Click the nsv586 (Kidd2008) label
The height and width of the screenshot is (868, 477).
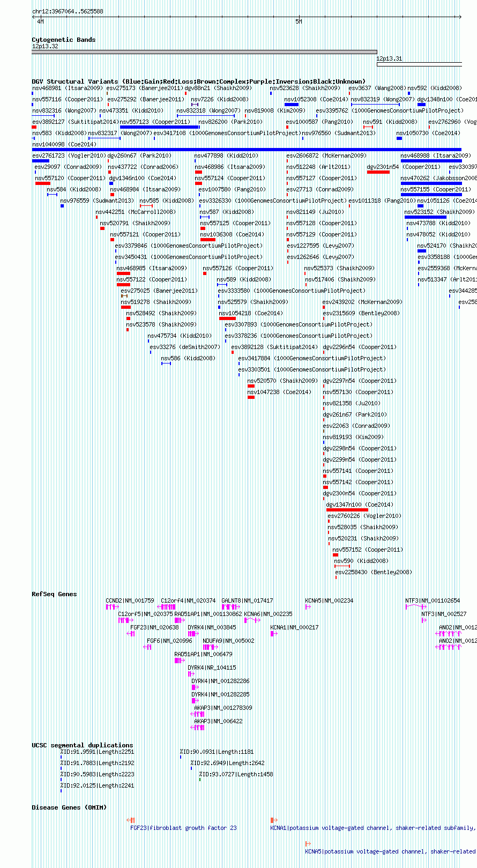click(188, 358)
